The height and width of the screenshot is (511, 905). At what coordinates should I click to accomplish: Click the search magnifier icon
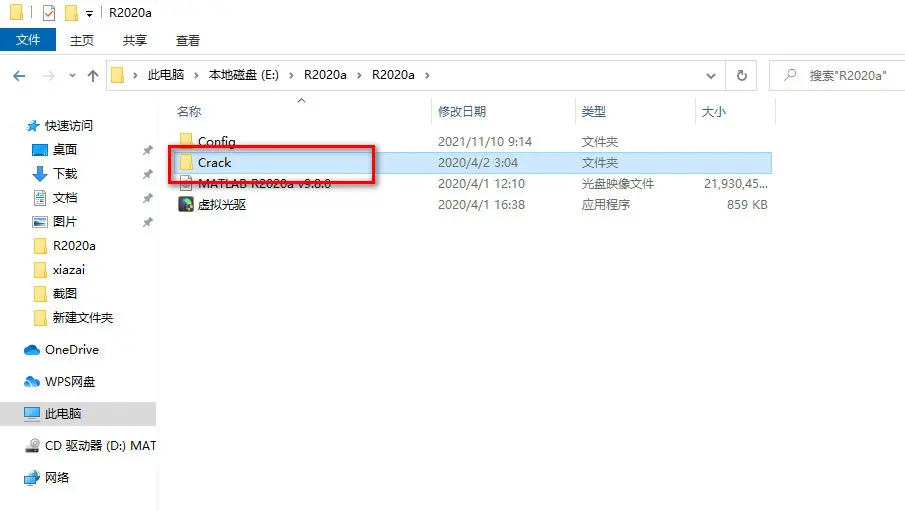[790, 75]
